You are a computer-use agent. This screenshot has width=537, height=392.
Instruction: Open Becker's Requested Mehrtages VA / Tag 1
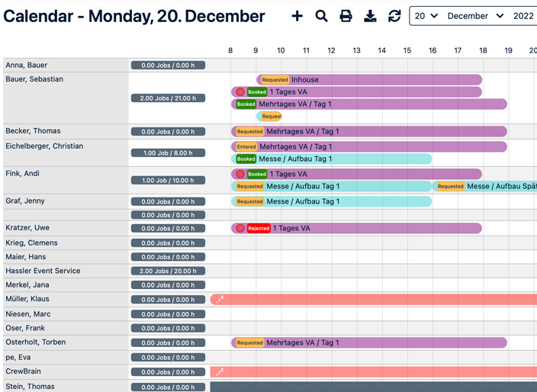click(370, 131)
